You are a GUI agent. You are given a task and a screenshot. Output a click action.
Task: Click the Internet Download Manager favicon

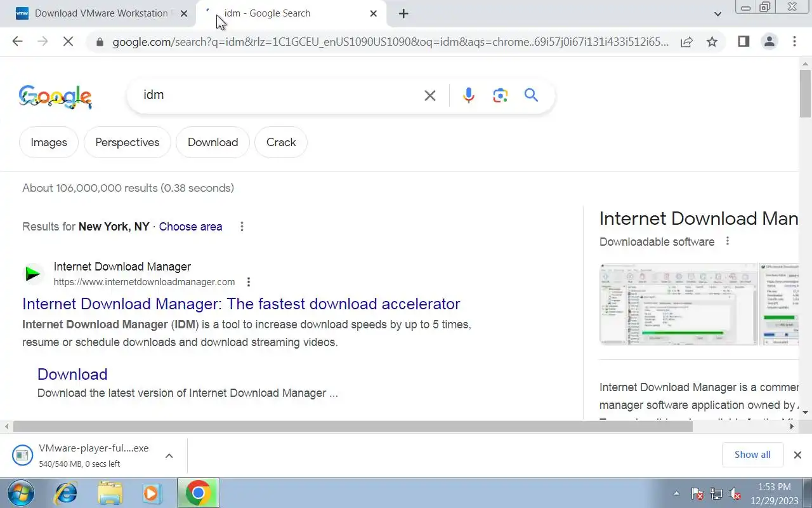33,274
